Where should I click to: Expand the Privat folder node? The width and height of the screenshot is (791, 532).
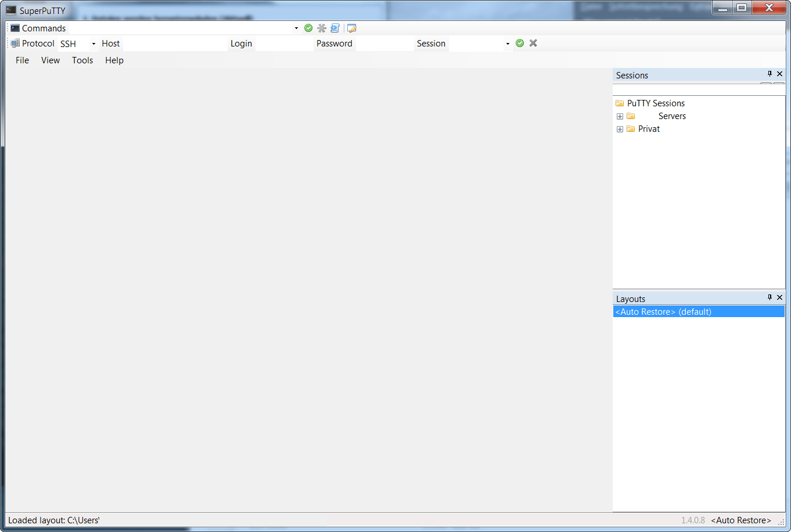[620, 129]
